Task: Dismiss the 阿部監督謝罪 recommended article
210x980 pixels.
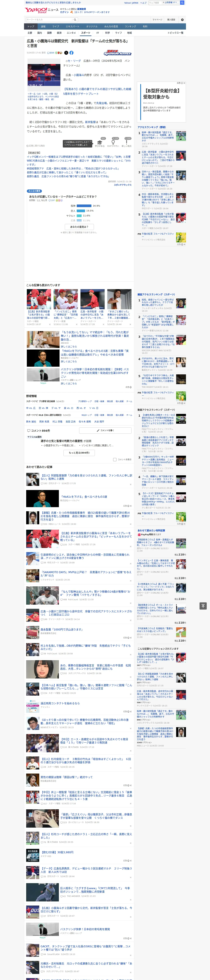Action: pos(131,484)
